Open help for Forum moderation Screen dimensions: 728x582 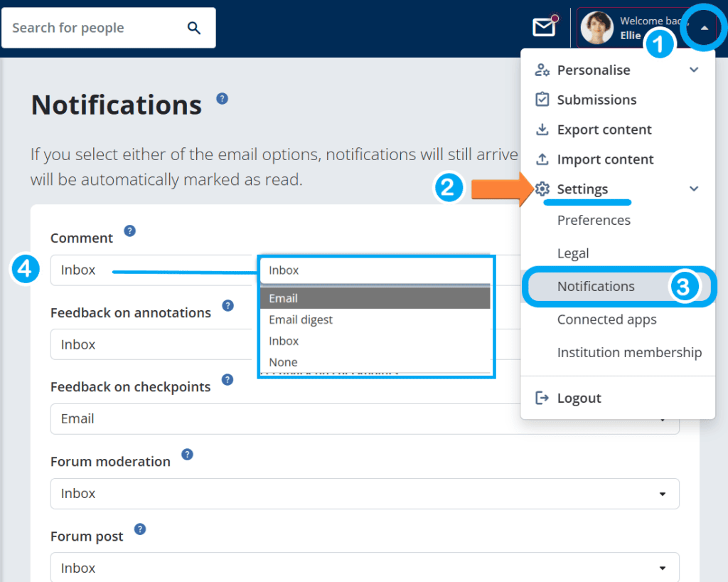click(x=187, y=454)
